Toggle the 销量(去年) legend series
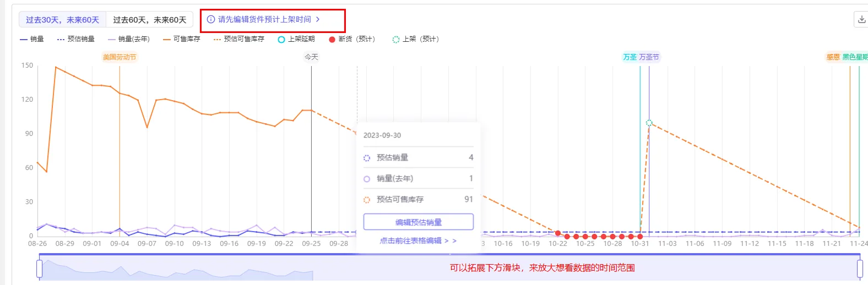The width and height of the screenshot is (868, 285). [x=129, y=39]
